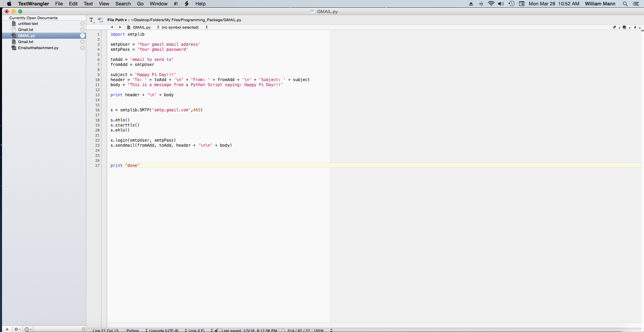The height and width of the screenshot is (332, 644).
Task: Open Spotlight search
Action: coord(625,4)
